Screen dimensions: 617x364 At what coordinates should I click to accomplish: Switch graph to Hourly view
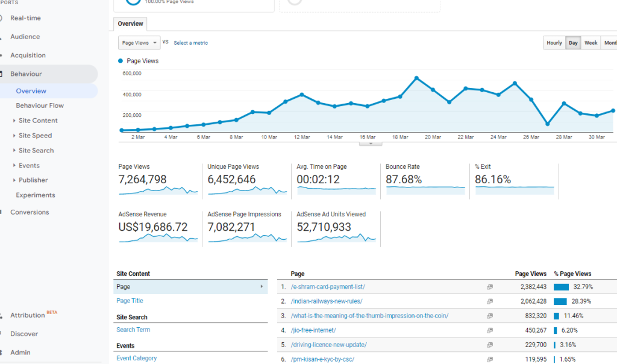click(x=554, y=43)
